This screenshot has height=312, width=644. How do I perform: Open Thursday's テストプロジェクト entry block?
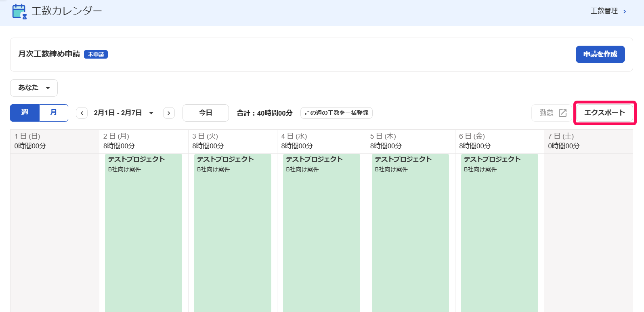click(410, 233)
